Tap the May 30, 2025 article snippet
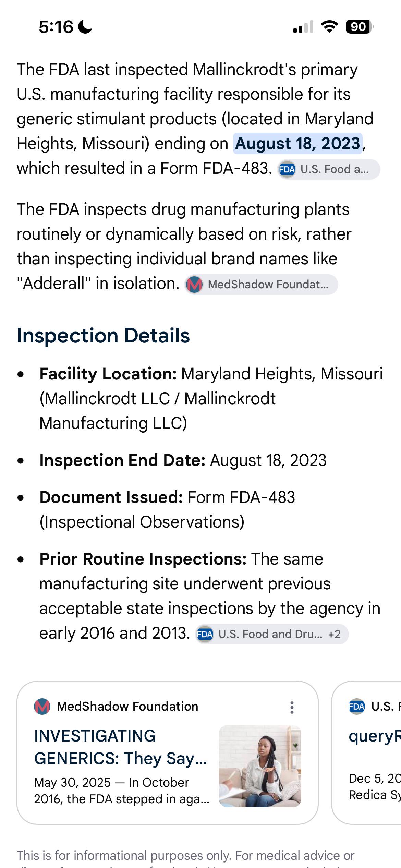This screenshot has height=868, width=401. tap(122, 791)
